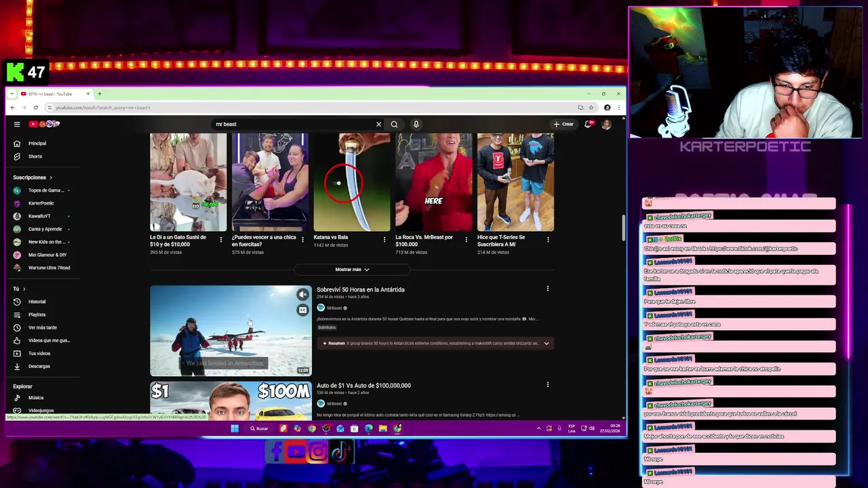Screen dimensions: 868x488
Task: Click the magnifier search button
Action: 394,124
